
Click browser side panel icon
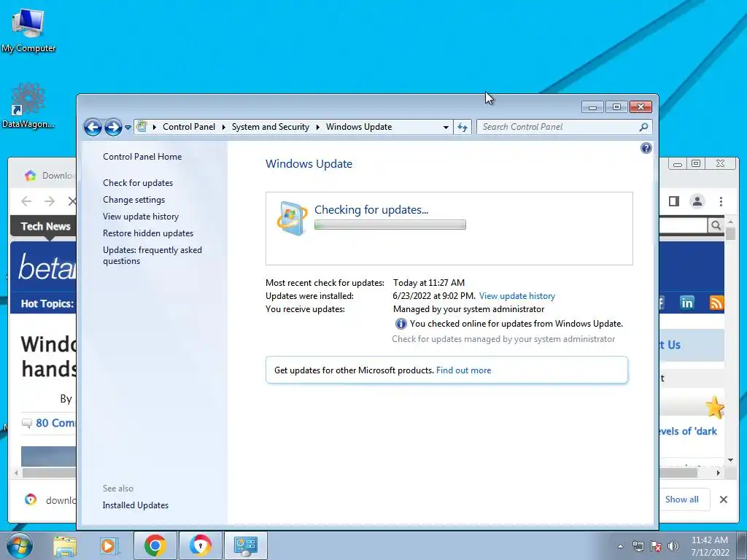point(673,201)
